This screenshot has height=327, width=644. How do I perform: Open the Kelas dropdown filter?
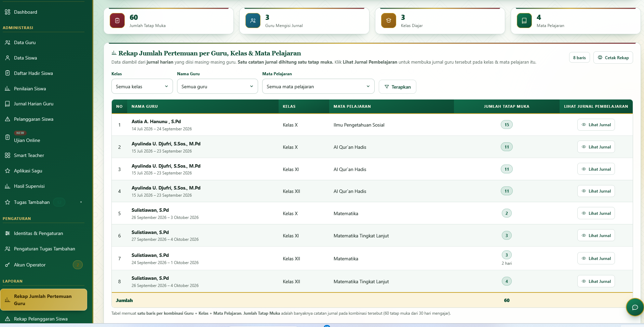142,86
